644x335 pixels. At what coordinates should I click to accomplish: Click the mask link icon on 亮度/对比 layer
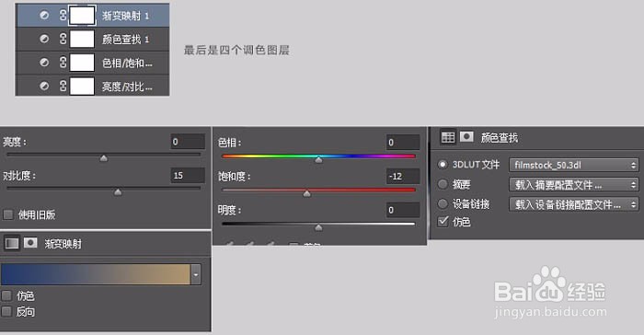click(x=63, y=86)
